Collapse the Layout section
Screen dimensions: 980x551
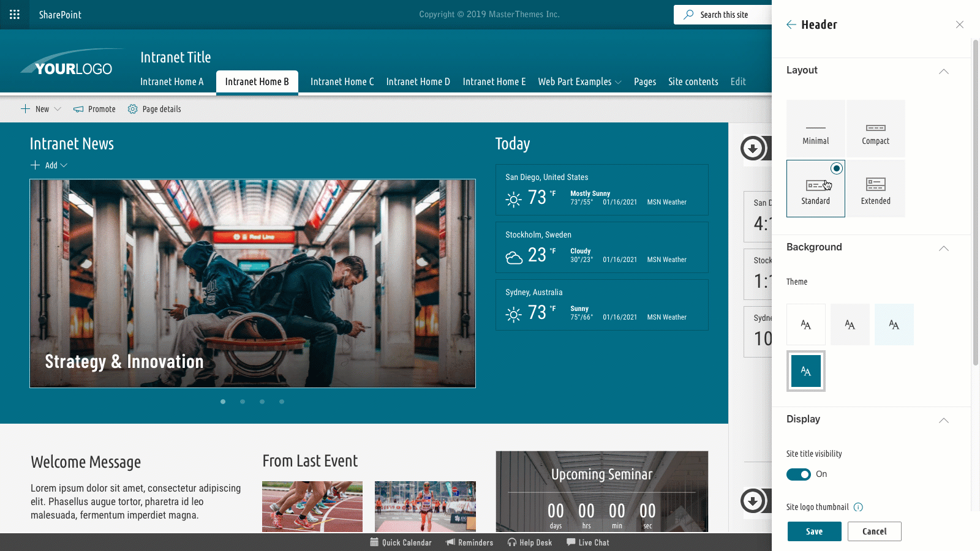(x=944, y=72)
